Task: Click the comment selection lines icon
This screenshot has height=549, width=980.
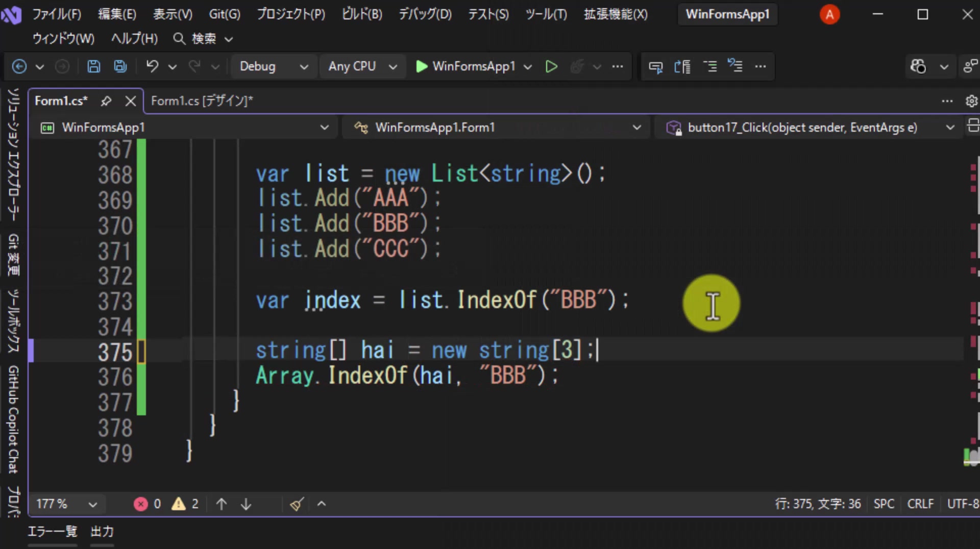Action: [x=735, y=65]
